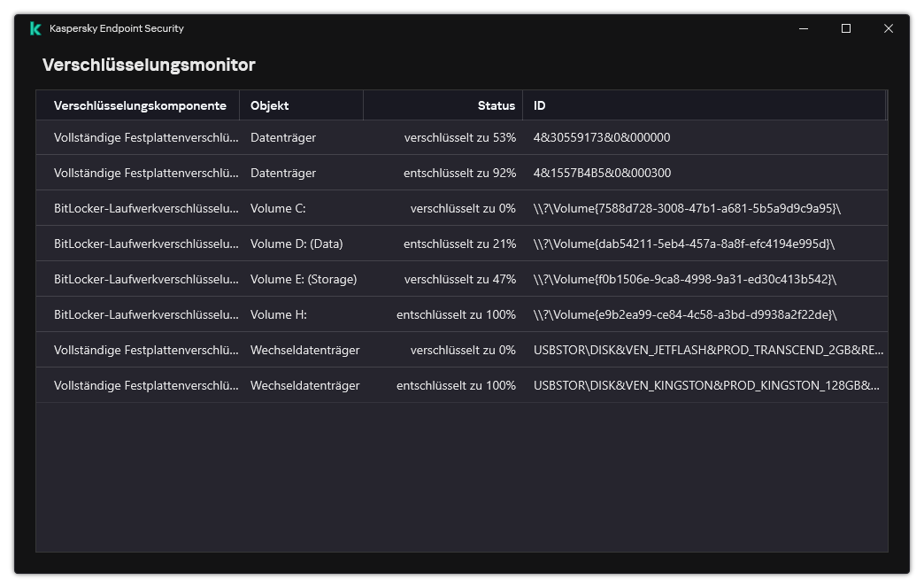Sort by ID column header
This screenshot has height=588, width=924.
[x=704, y=105]
